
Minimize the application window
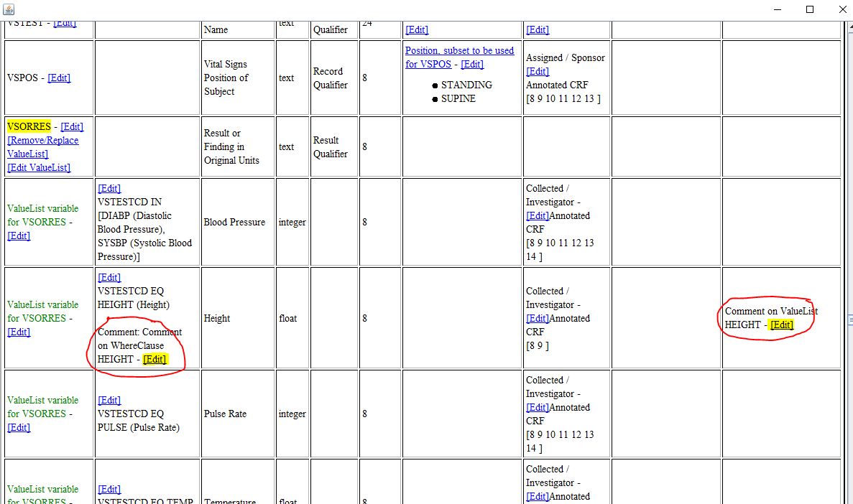pos(778,9)
